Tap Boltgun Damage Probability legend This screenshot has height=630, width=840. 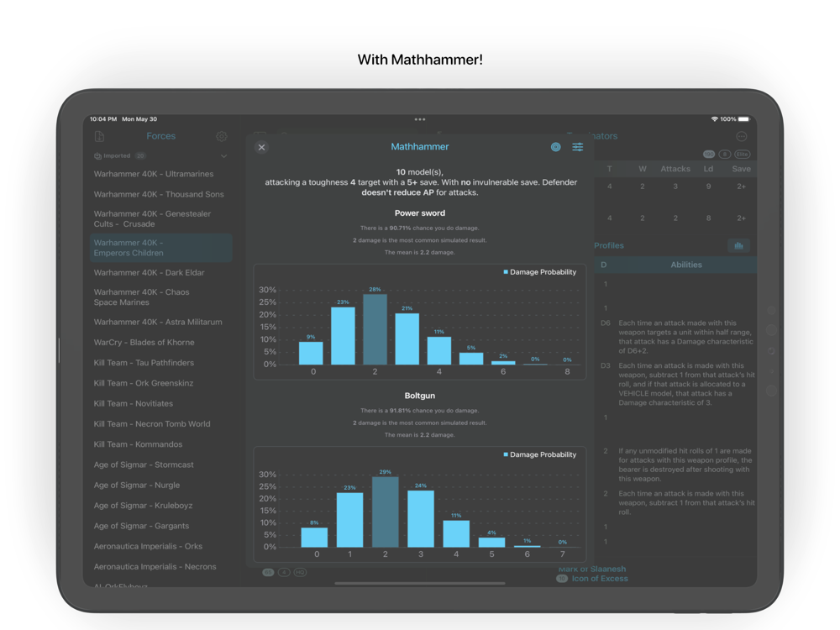tap(540, 454)
